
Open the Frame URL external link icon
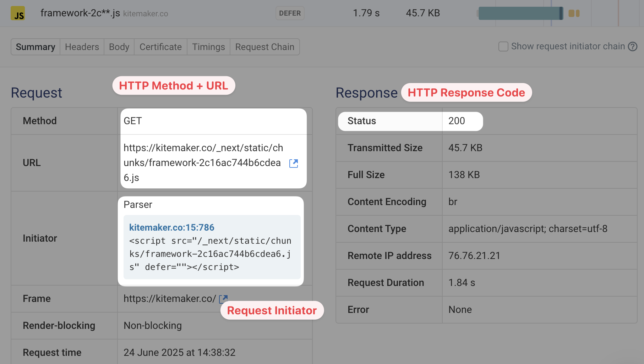(223, 299)
